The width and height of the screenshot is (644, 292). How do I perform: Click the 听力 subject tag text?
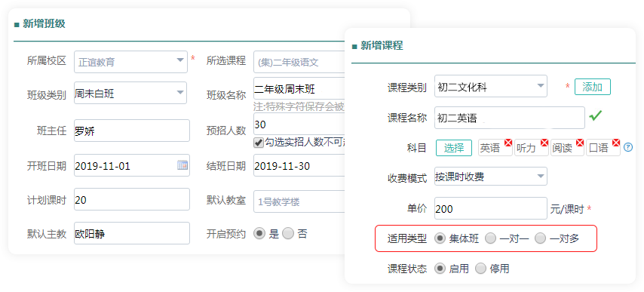(x=526, y=148)
